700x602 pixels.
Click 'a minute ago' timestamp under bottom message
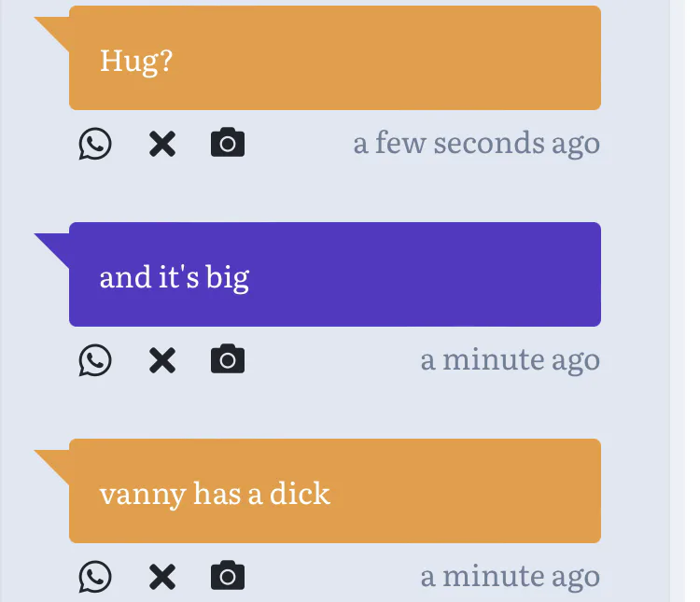[x=511, y=577]
